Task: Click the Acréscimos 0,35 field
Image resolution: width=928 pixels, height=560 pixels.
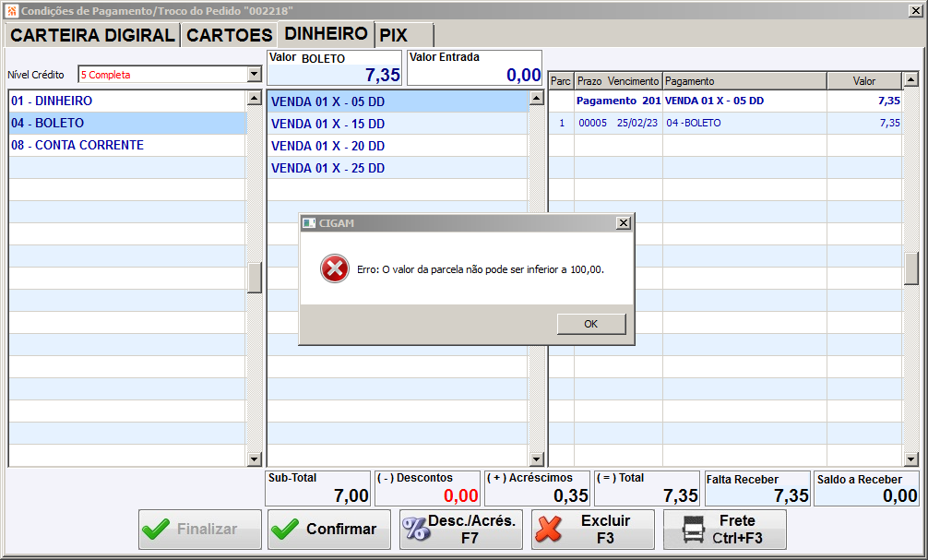Action: [538, 488]
